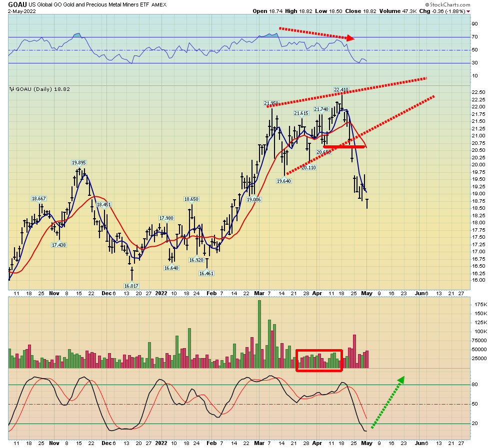Click the stochastic axis value 80
Screen dimensions: 495x448
475,385
